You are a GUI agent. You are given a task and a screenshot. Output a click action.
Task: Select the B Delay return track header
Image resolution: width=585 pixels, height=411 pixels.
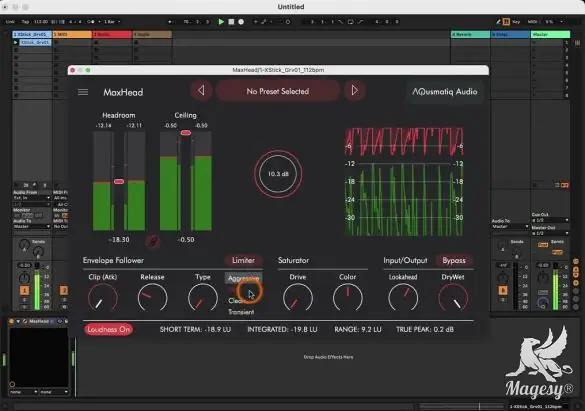510,34
